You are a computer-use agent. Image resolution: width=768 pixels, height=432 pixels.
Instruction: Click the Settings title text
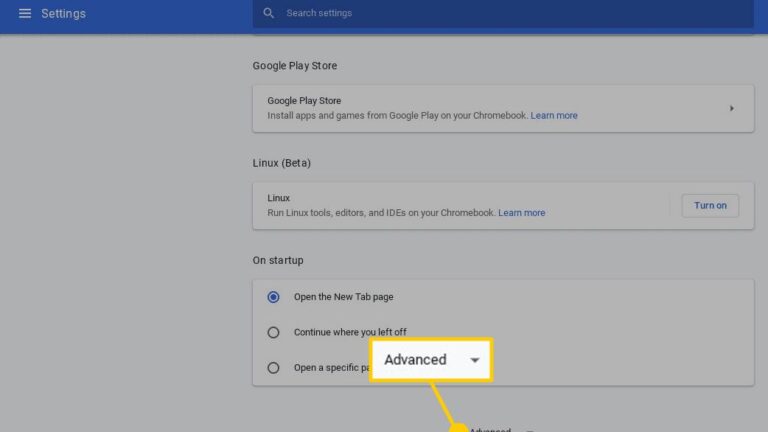tap(64, 14)
